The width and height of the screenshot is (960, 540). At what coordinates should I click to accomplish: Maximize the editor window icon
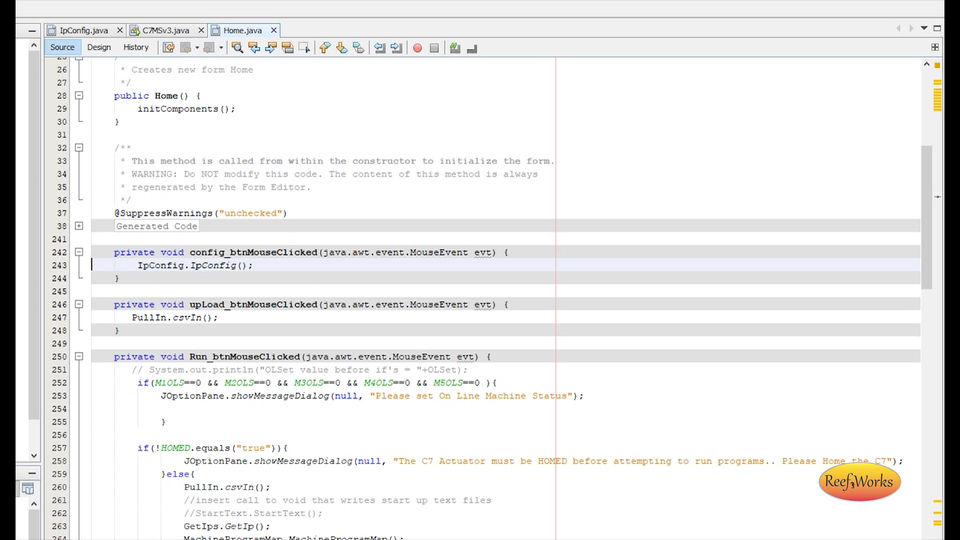point(937,28)
